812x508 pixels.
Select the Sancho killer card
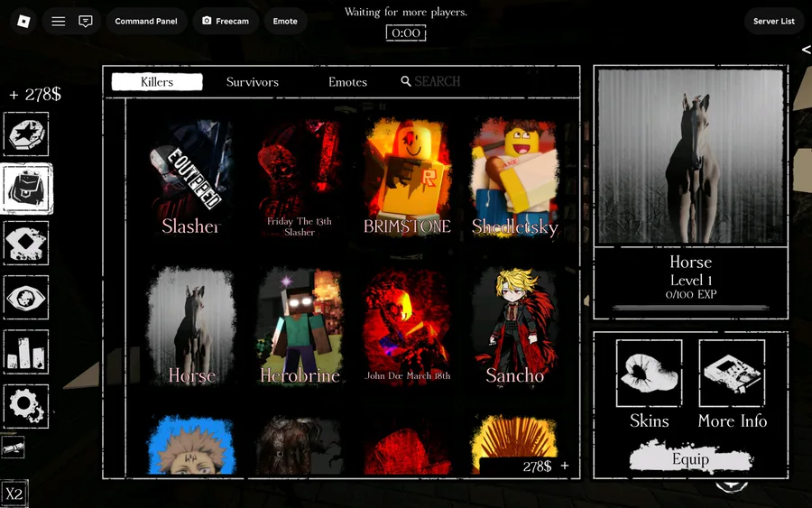click(x=515, y=327)
